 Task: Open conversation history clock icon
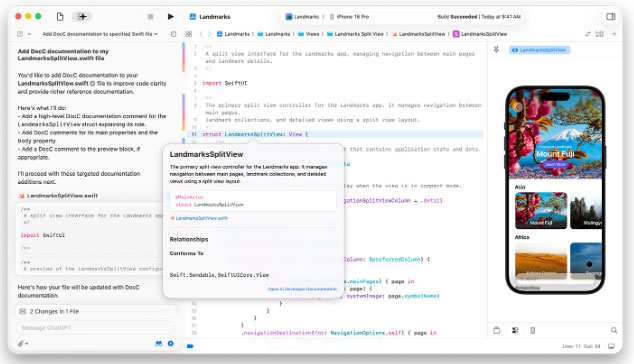pyautogui.click(x=173, y=34)
